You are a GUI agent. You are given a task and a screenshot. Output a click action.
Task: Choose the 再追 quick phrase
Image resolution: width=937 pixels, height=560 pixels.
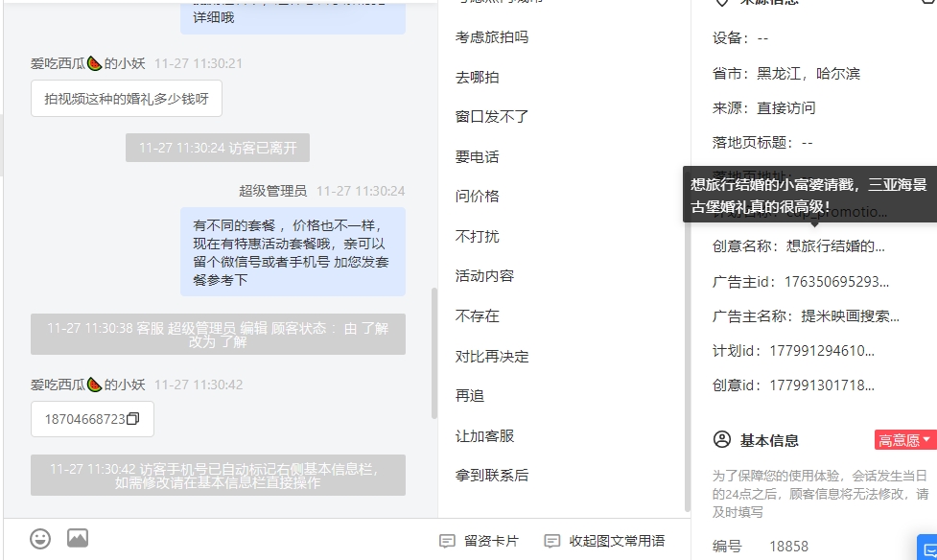click(x=470, y=396)
